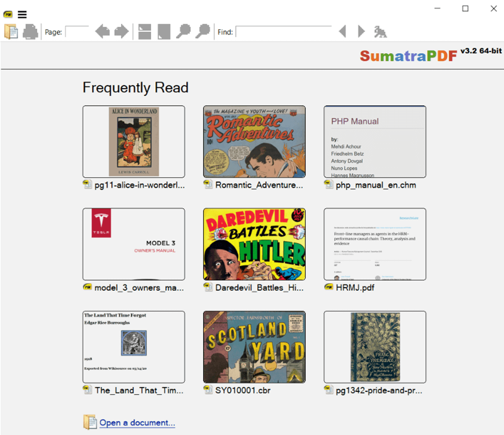Screen dimensions: 504x435
Task: Open the Alice in Wonderland thumbnail
Action: click(134, 142)
